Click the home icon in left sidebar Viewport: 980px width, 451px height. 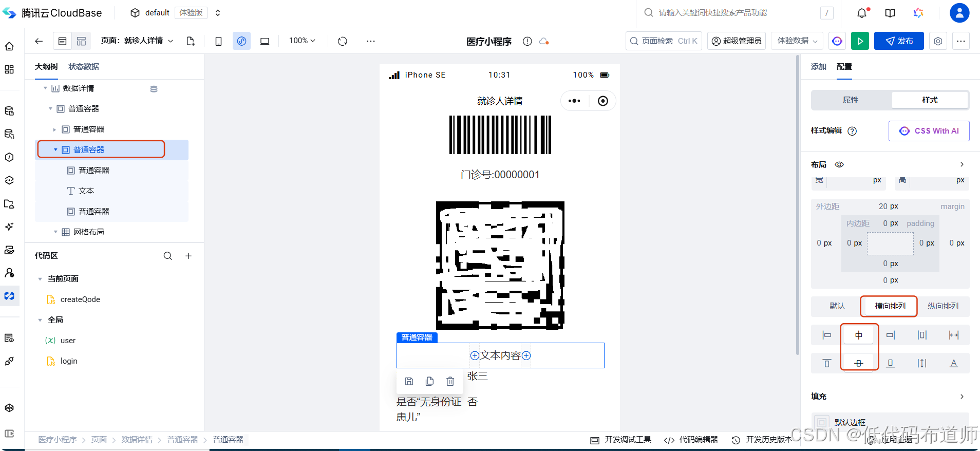click(9, 46)
